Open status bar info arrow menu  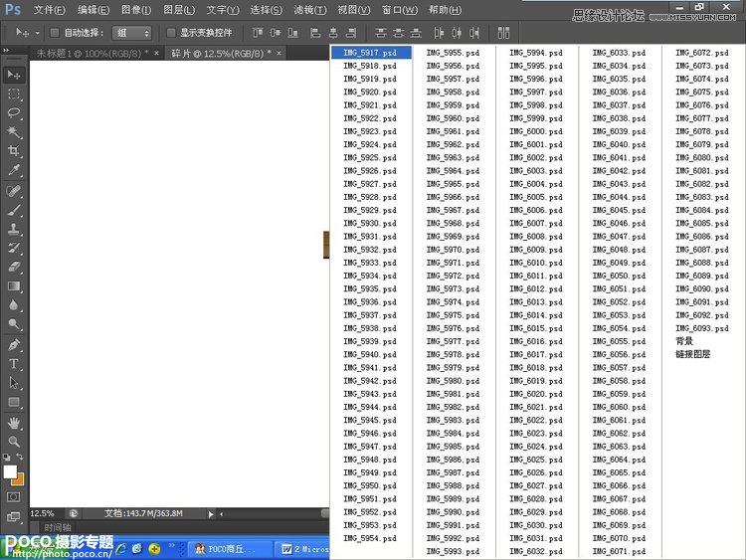(x=211, y=514)
